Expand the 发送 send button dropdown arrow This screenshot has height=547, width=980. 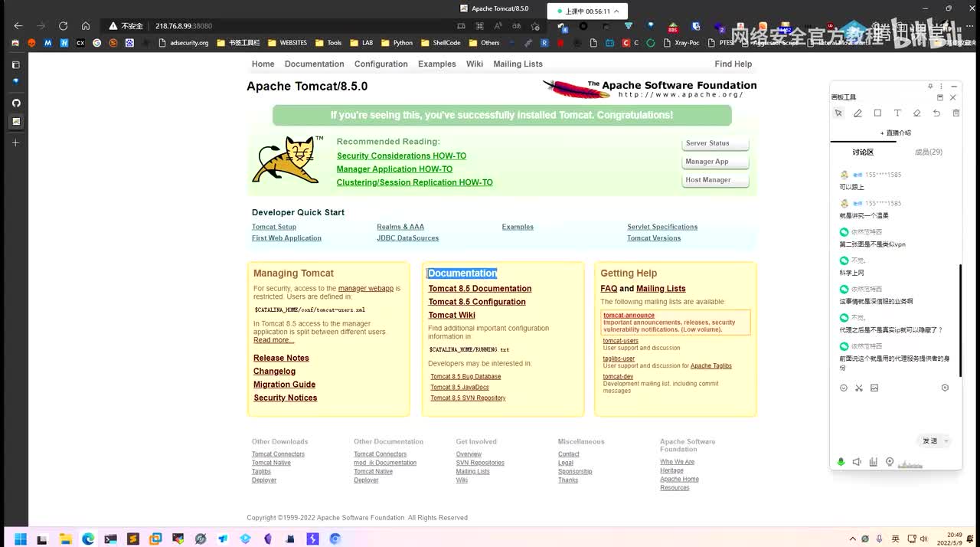(x=946, y=441)
